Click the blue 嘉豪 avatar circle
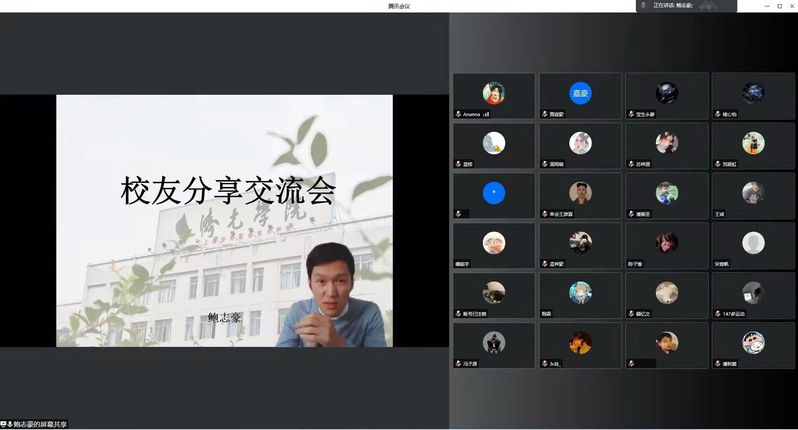The height and width of the screenshot is (430, 798). point(580,93)
